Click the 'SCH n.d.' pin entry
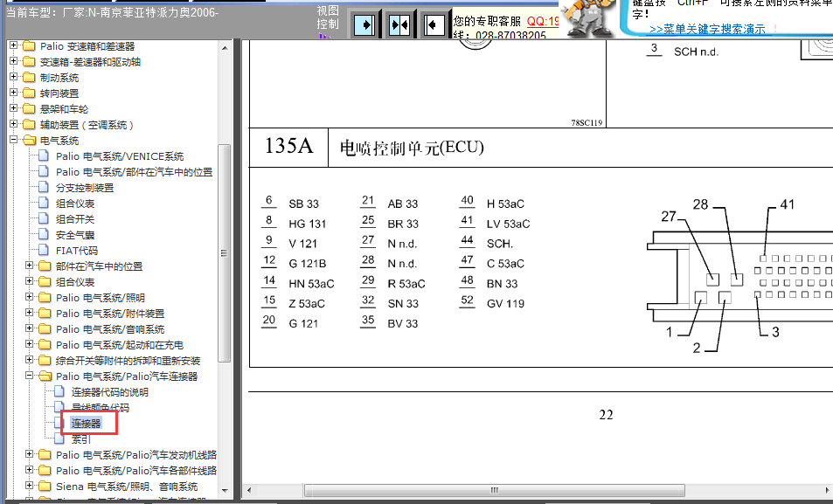Screen dimensions: 833x504 (696, 52)
